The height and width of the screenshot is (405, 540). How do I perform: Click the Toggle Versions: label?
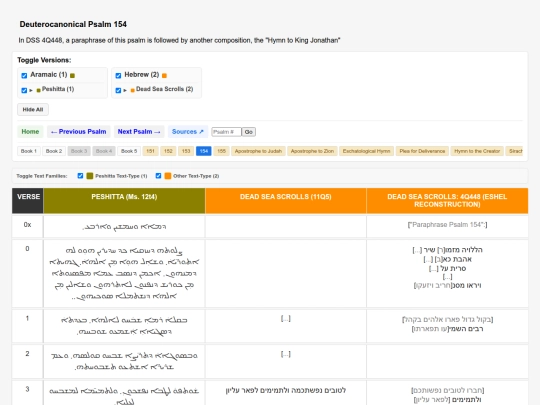(44, 60)
